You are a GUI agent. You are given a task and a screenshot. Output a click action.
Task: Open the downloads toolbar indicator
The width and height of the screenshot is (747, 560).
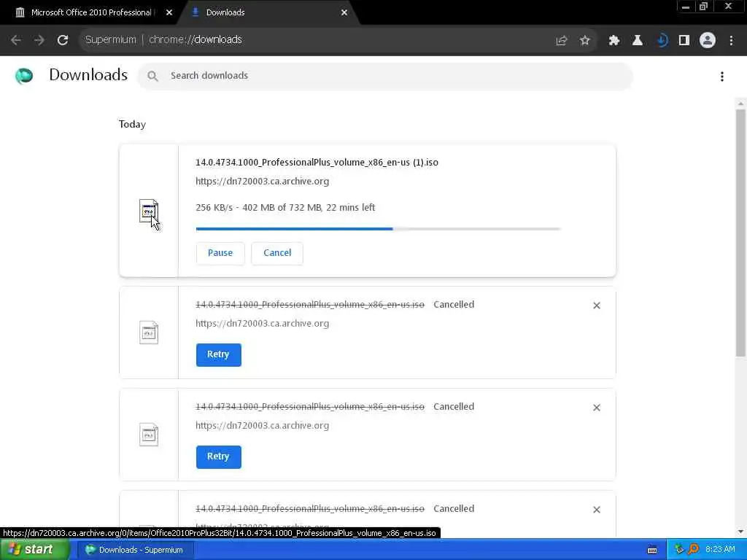click(x=661, y=41)
